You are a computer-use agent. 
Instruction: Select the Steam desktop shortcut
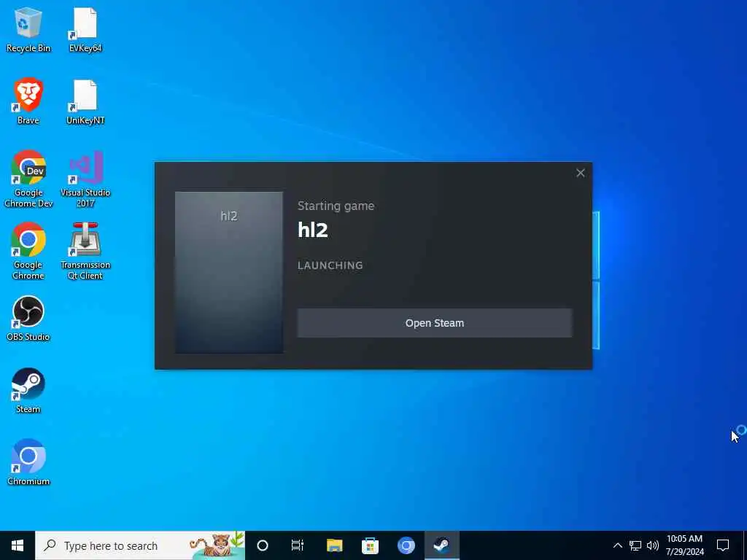pyautogui.click(x=28, y=391)
